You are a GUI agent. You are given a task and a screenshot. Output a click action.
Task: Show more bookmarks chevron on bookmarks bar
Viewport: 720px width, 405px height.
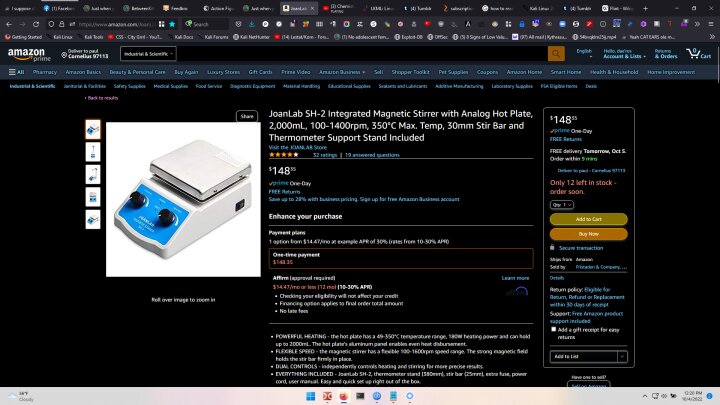[x=712, y=37]
